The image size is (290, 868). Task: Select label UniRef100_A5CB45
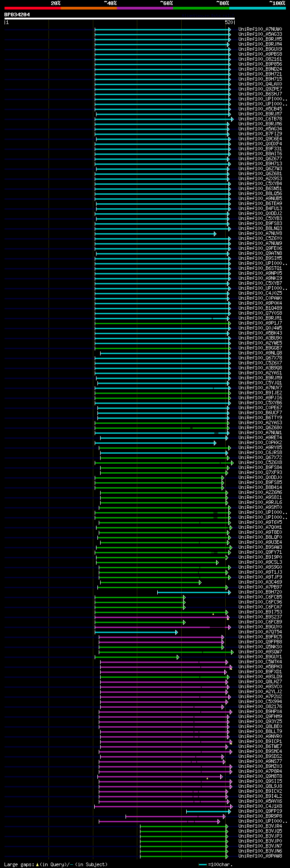pos(260,109)
